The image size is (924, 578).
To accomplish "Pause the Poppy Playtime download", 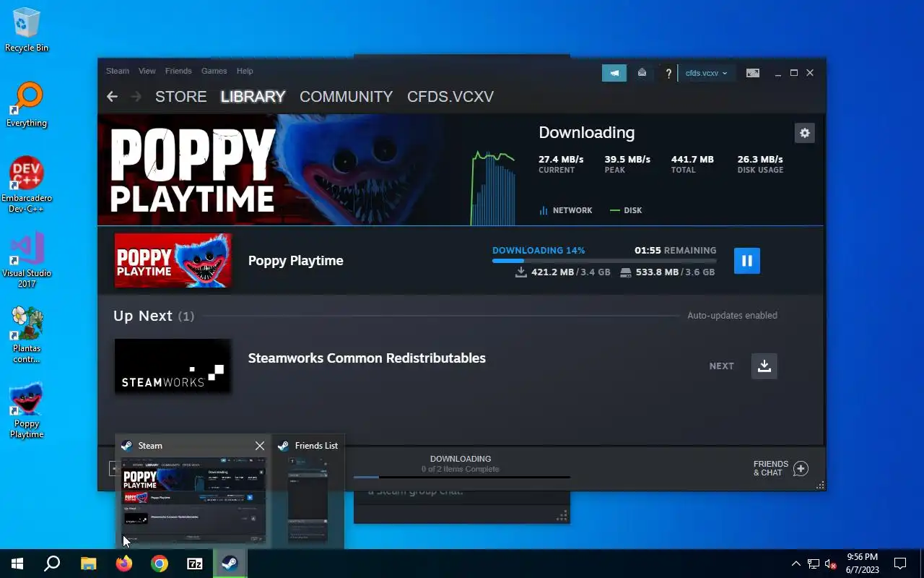I will [x=747, y=261].
